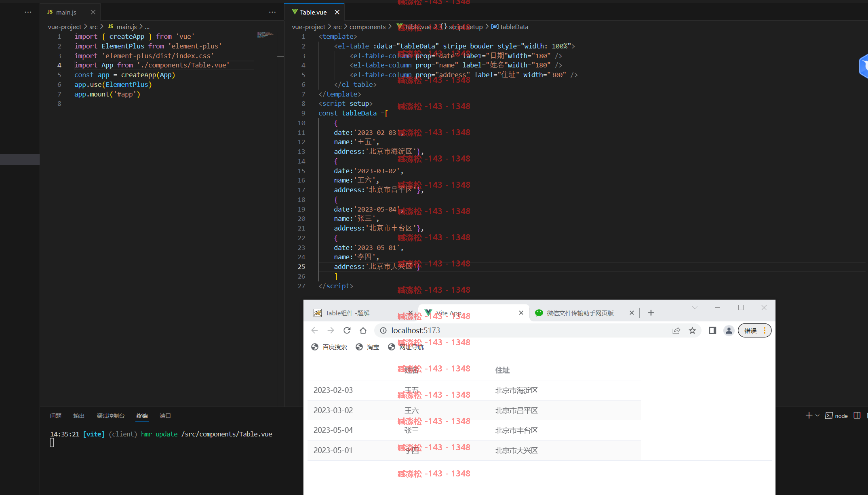
Task: Click the 2023-05-04 date cell
Action: [x=333, y=430]
